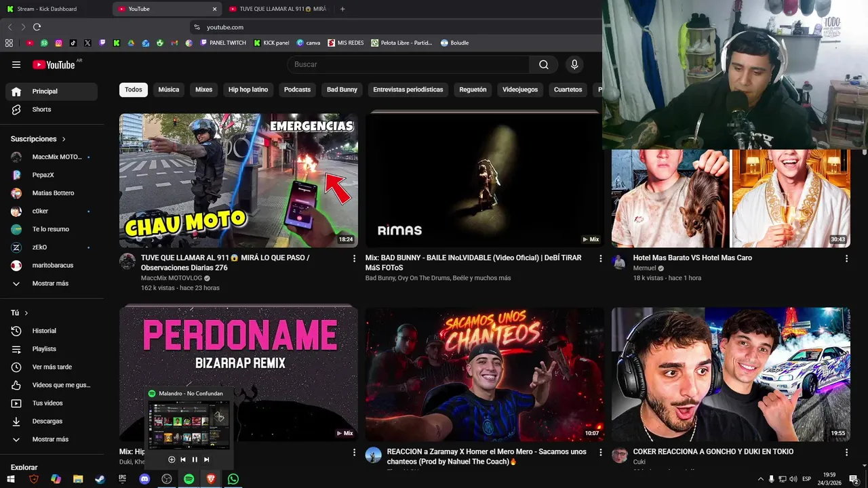
Task: Switch to TUVE QUE LLAMAR browser tab
Action: (278, 9)
